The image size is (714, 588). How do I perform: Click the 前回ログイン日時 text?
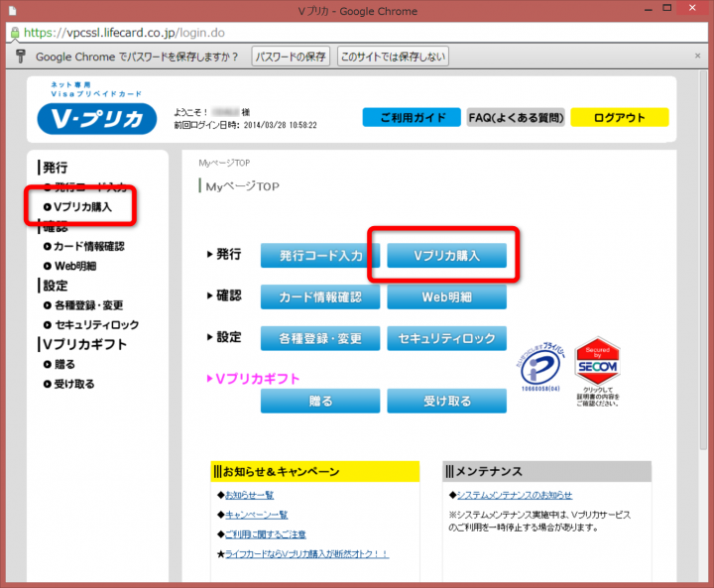(x=246, y=125)
